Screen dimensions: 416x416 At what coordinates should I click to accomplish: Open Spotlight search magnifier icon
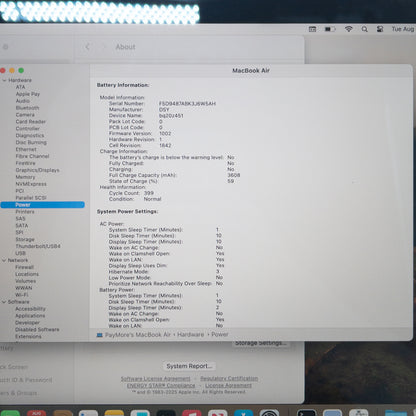pos(365,29)
